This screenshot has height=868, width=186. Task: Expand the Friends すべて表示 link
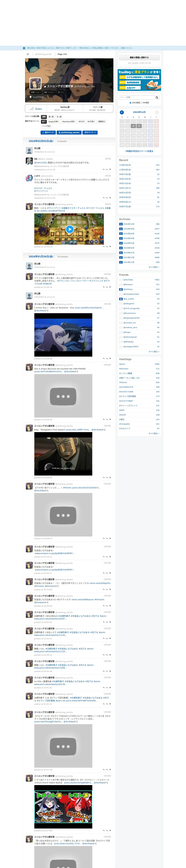click(154, 351)
